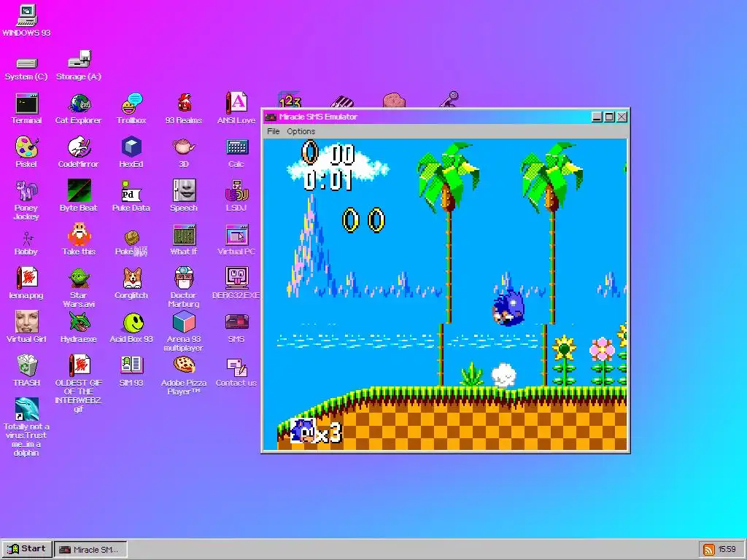The image size is (747, 560).
Task: Minimize the Miracle SMS Emulator window
Action: 597,117
